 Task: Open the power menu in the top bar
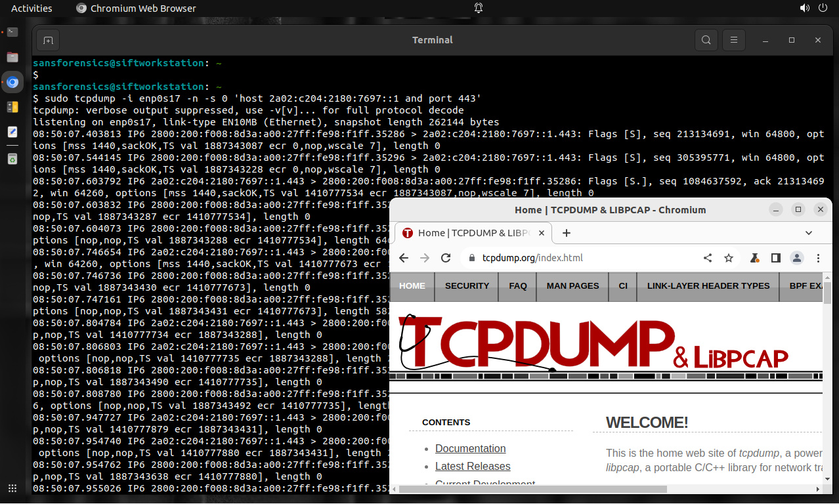823,8
